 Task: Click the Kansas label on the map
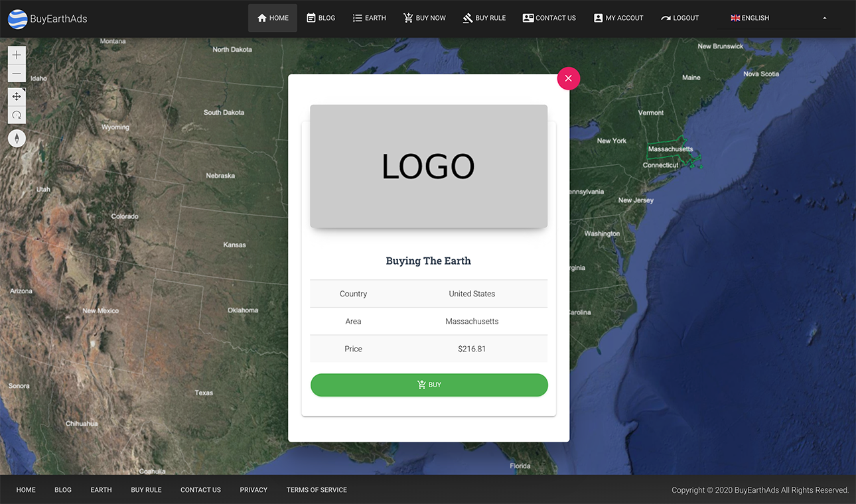[234, 245]
